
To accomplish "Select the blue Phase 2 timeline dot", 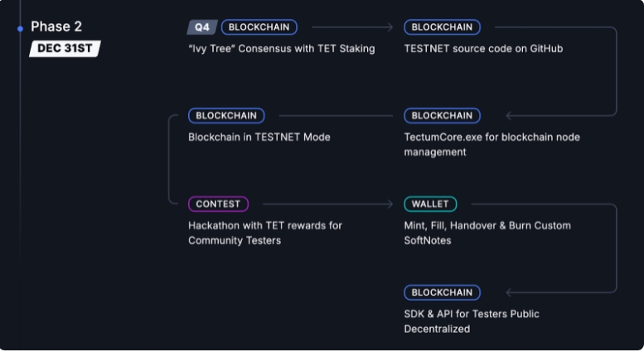I will [x=20, y=29].
